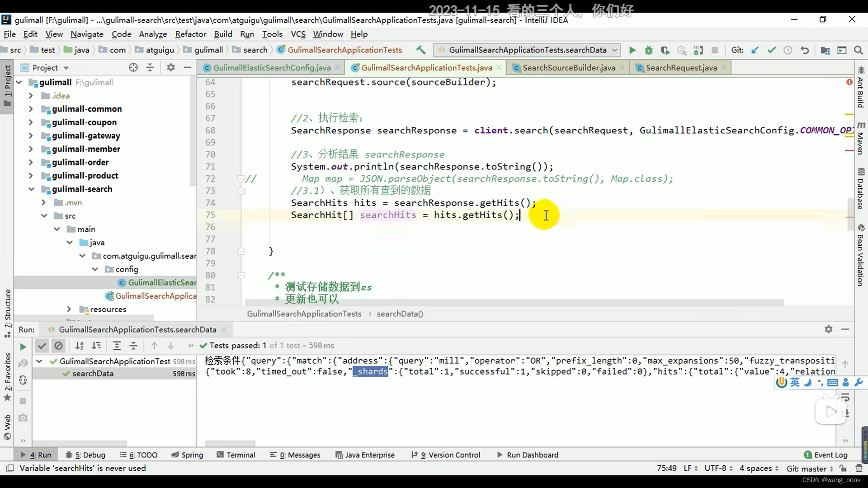Toggle Ant Build tool window
The image size is (868, 488).
pyautogui.click(x=861, y=87)
